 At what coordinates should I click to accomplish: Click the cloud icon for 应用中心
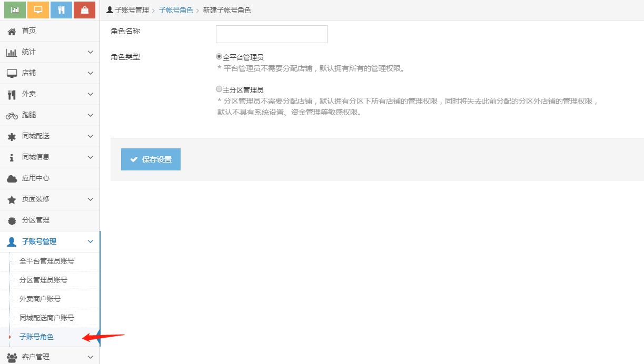click(x=12, y=179)
